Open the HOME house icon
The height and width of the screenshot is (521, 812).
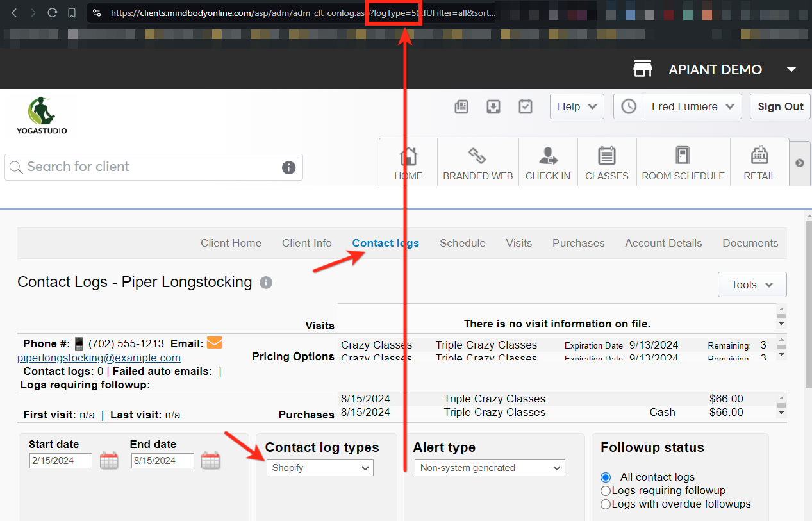pos(408,156)
